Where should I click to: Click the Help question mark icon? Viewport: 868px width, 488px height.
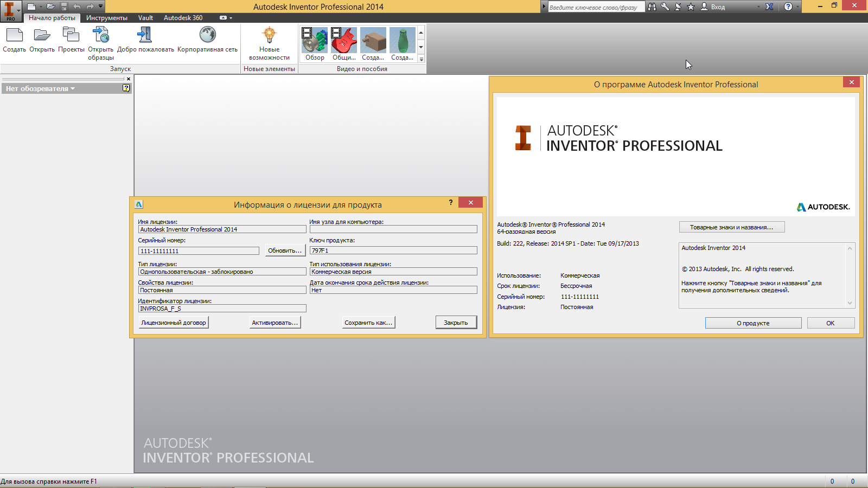click(x=788, y=7)
